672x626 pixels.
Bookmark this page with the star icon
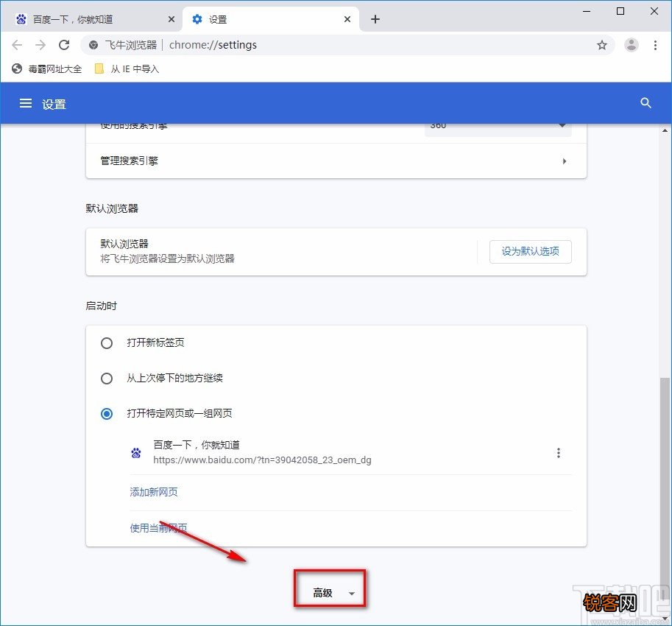click(x=602, y=45)
